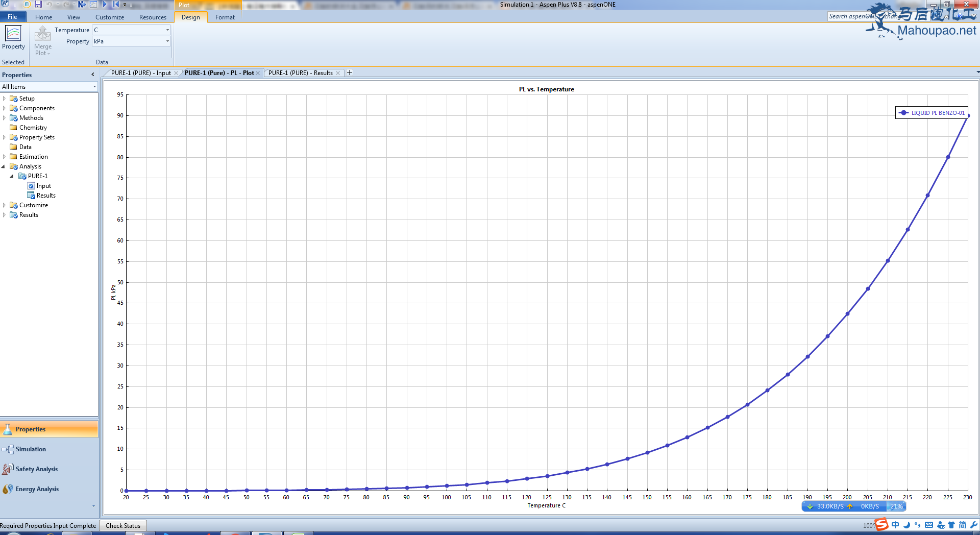Toggle the moon night-mode icon in IME bar
980x535 pixels.
click(906, 525)
